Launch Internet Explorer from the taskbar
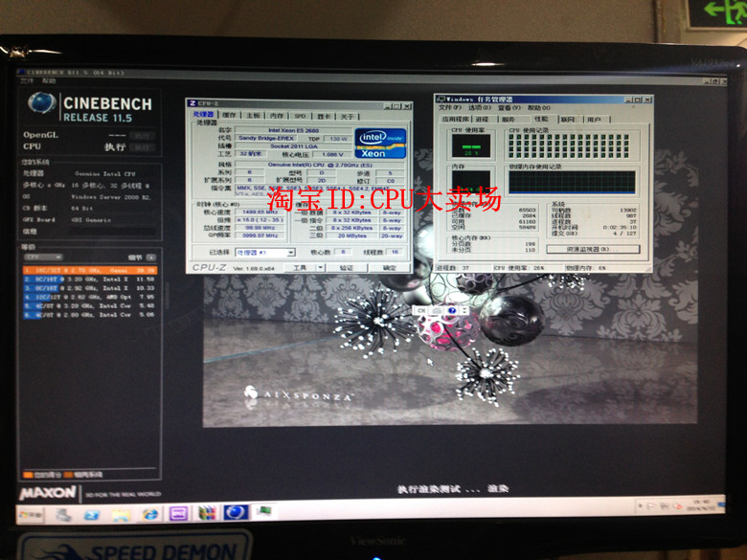The width and height of the screenshot is (747, 560). [149, 514]
